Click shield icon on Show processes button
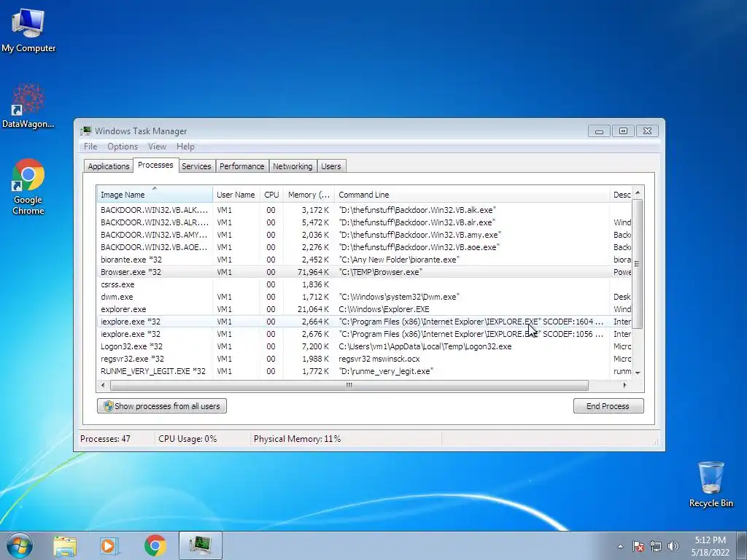 point(108,405)
